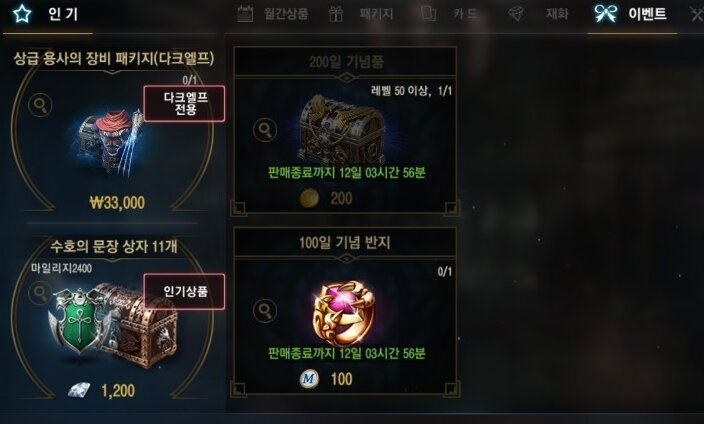Inspect Dark Elf equipment package with magnifier
704x424 pixels.
[x=40, y=106]
